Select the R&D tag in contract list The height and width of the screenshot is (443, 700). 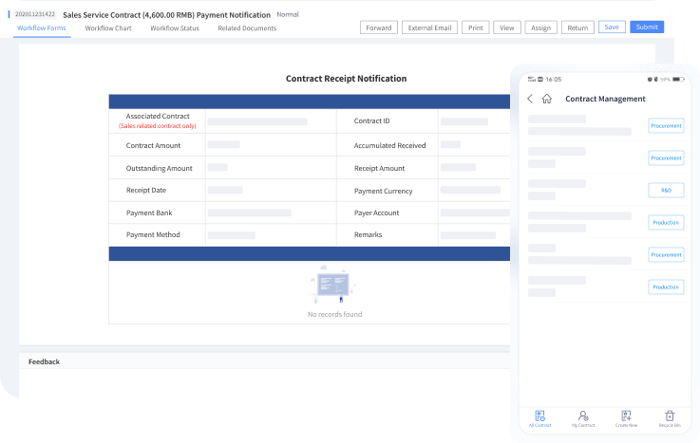pyautogui.click(x=665, y=190)
